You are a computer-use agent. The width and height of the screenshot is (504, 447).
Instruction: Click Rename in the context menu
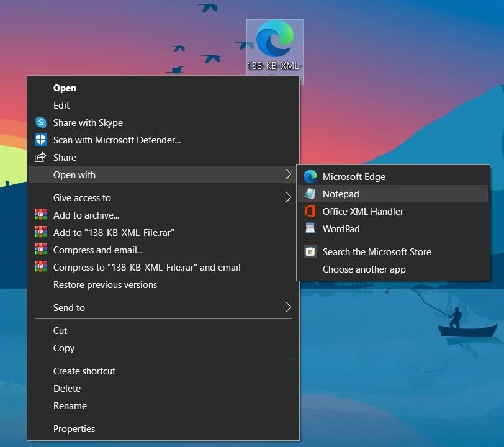[70, 405]
